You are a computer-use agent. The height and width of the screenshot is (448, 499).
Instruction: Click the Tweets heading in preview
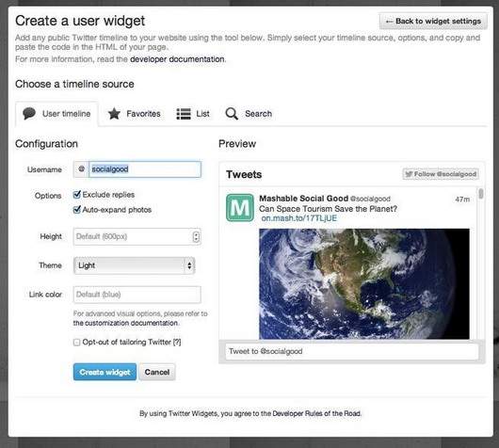[244, 174]
